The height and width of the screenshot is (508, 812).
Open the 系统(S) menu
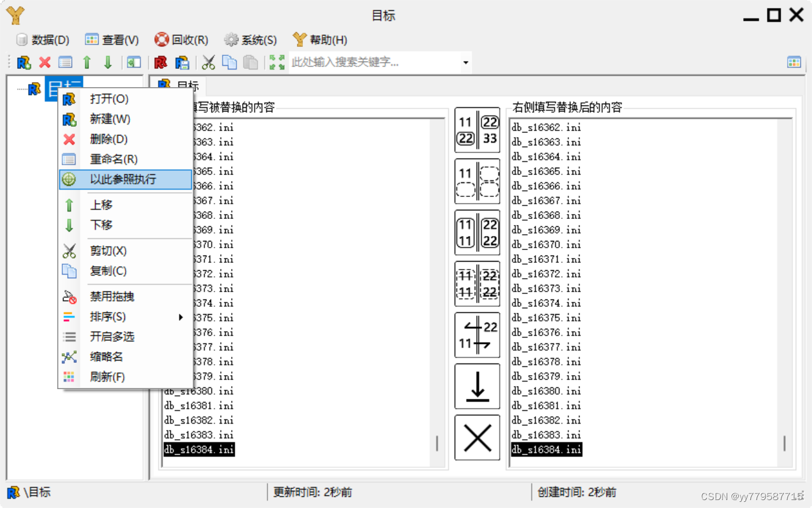(x=251, y=40)
